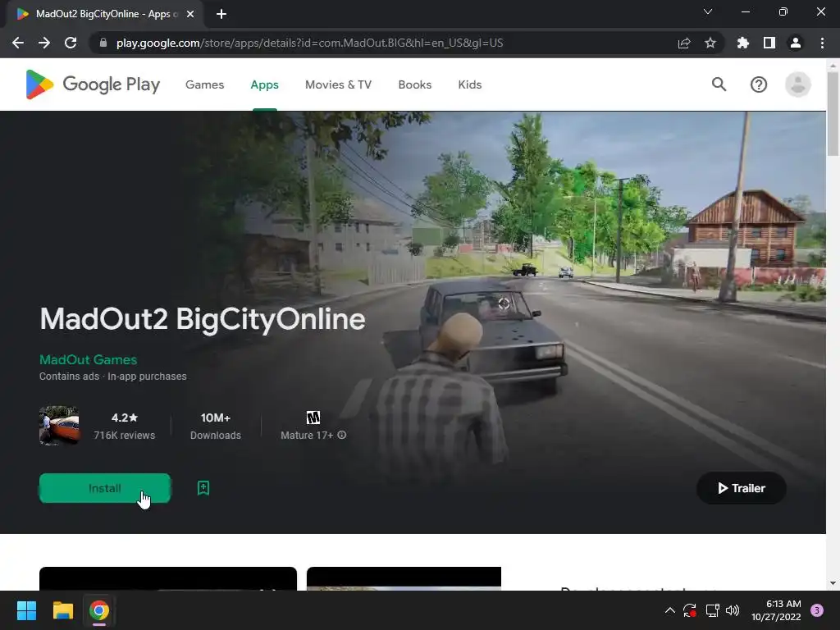The height and width of the screenshot is (630, 840).
Task: Toggle Chrome side panel
Action: pyautogui.click(x=769, y=43)
